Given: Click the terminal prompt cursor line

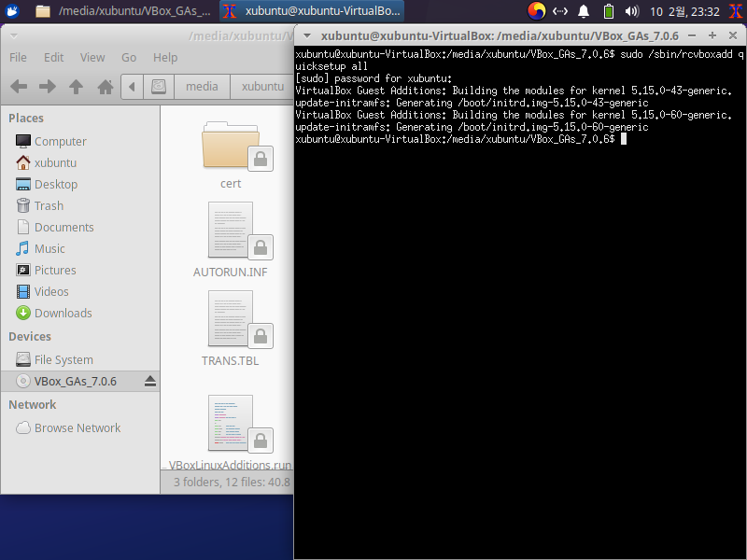Looking at the screenshot, I should [x=460, y=139].
